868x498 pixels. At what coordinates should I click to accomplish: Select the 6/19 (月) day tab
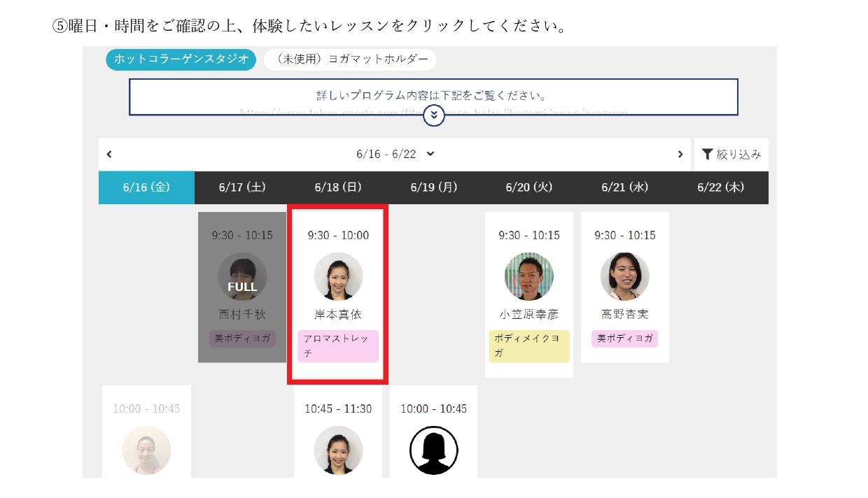pos(434,187)
